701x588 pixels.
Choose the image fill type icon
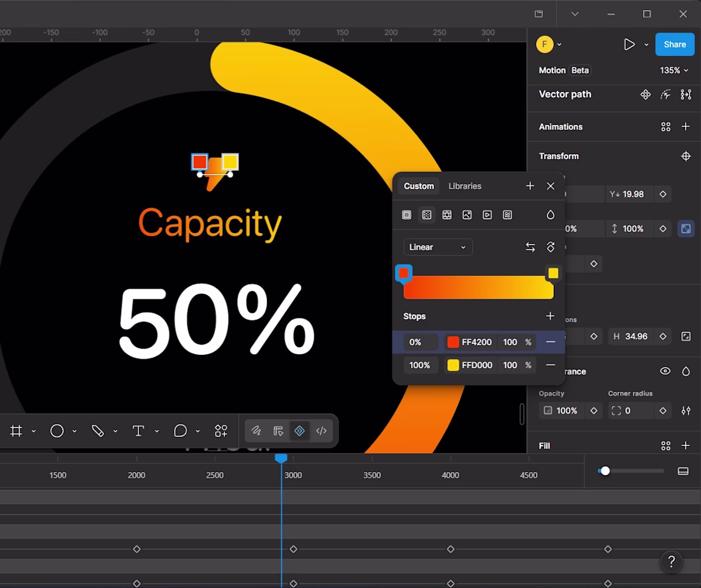[466, 215]
